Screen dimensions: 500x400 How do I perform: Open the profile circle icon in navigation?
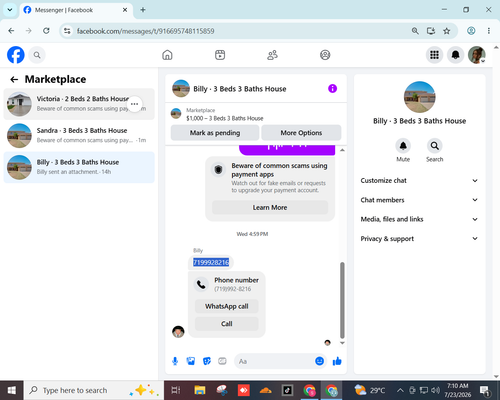pos(325,55)
